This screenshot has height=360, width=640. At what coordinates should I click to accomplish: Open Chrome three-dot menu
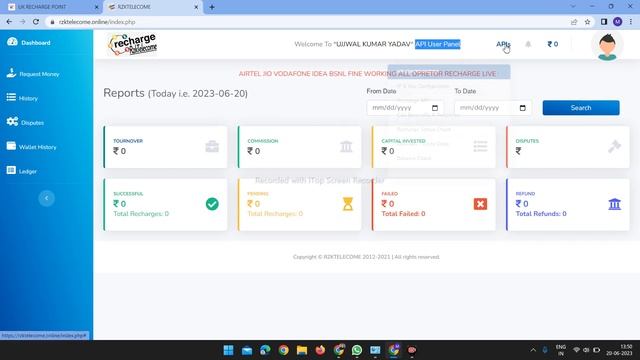click(631, 22)
